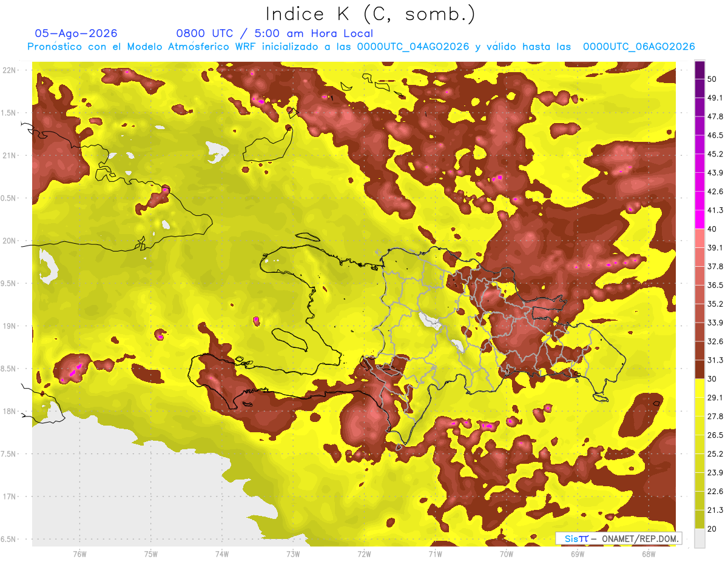Click the legend value 30

713,379
